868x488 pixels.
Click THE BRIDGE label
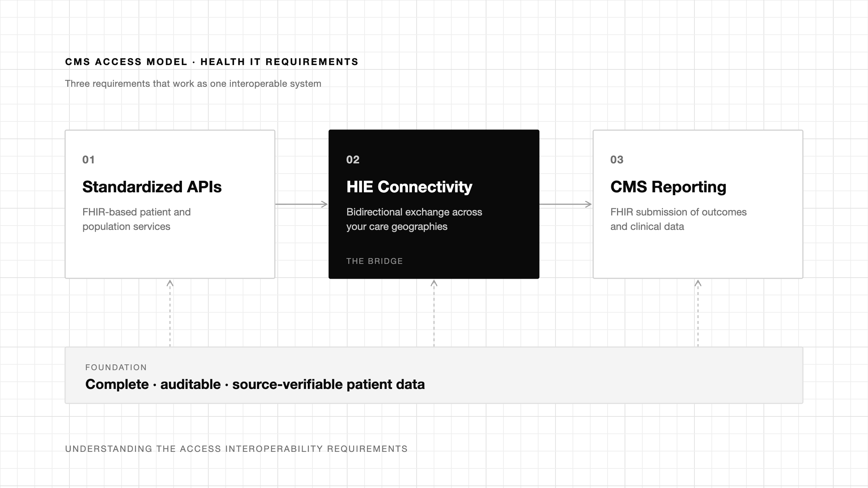click(x=374, y=261)
